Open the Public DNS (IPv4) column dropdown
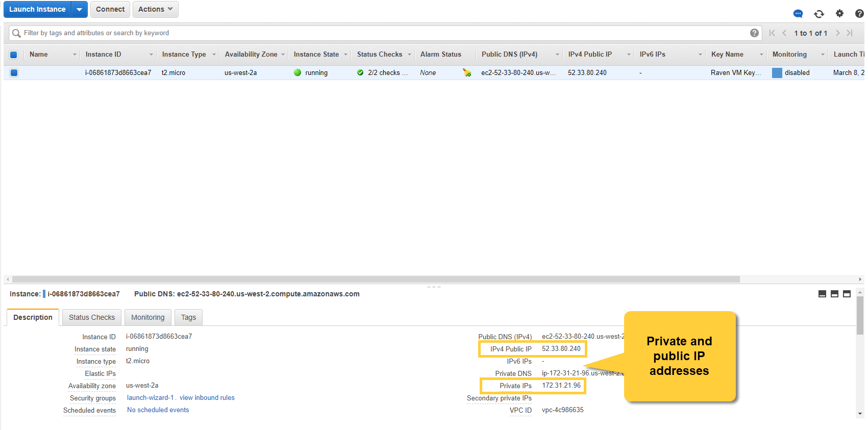This screenshot has height=430, width=868. [557, 55]
